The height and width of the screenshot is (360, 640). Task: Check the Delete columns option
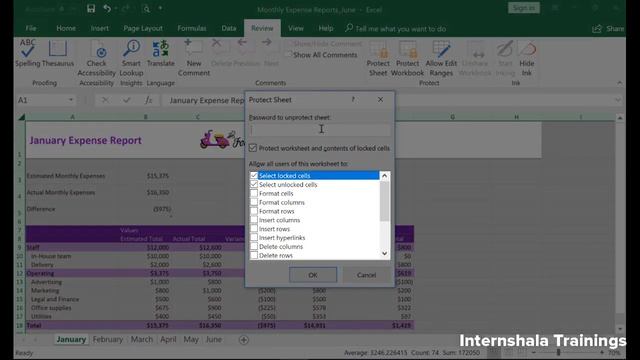tap(254, 247)
